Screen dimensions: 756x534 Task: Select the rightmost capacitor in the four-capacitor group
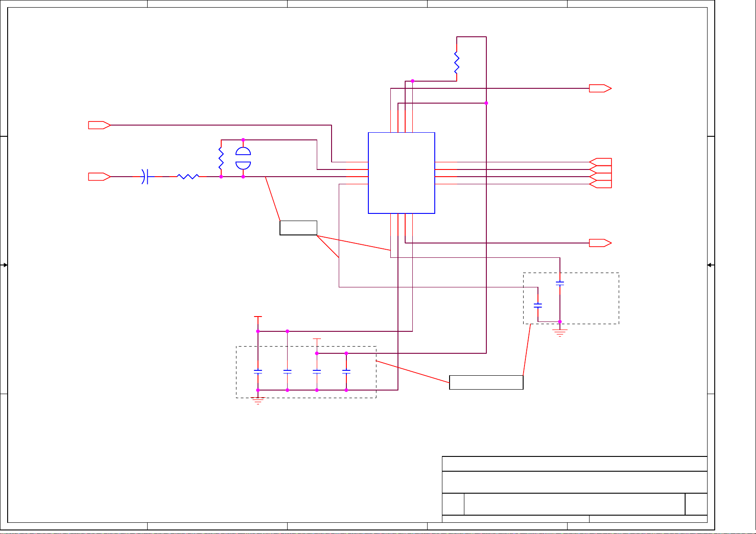(346, 371)
